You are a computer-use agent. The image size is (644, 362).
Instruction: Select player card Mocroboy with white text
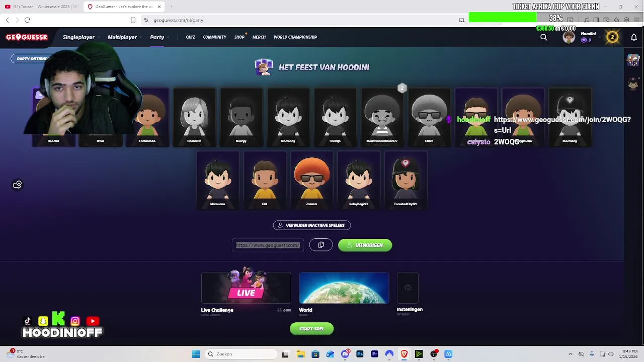[x=288, y=117]
